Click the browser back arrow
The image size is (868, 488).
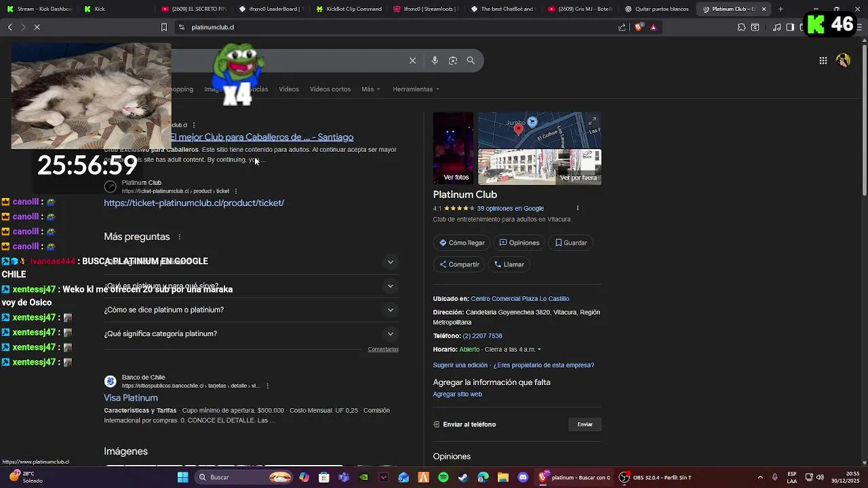tap(9, 27)
